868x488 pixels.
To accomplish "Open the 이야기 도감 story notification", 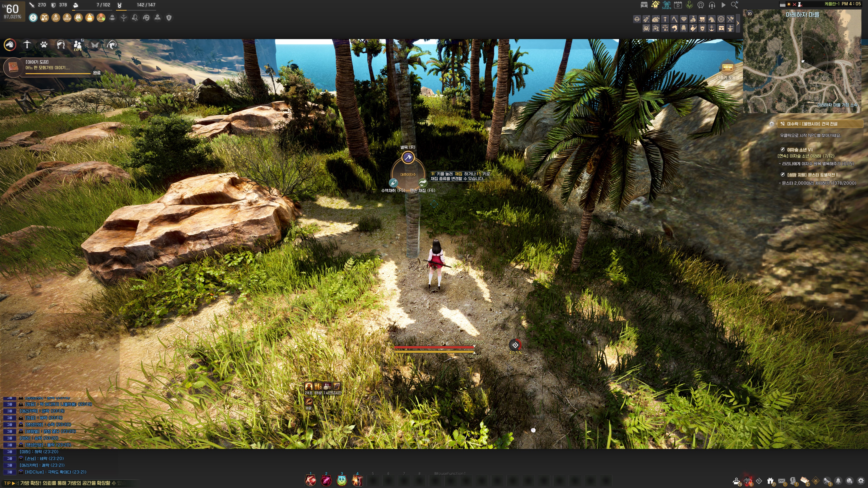I will tap(47, 65).
